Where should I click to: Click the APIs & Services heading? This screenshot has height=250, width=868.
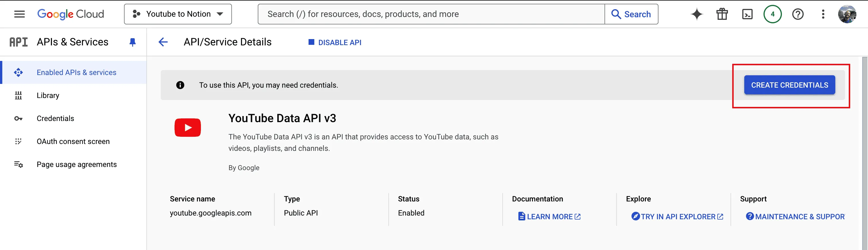tap(72, 42)
